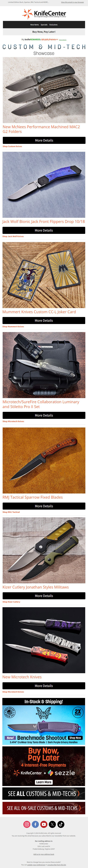Viewport: 88px width, 868px height.
Task: Open the Instagram social icon
Action: tap(27, 824)
